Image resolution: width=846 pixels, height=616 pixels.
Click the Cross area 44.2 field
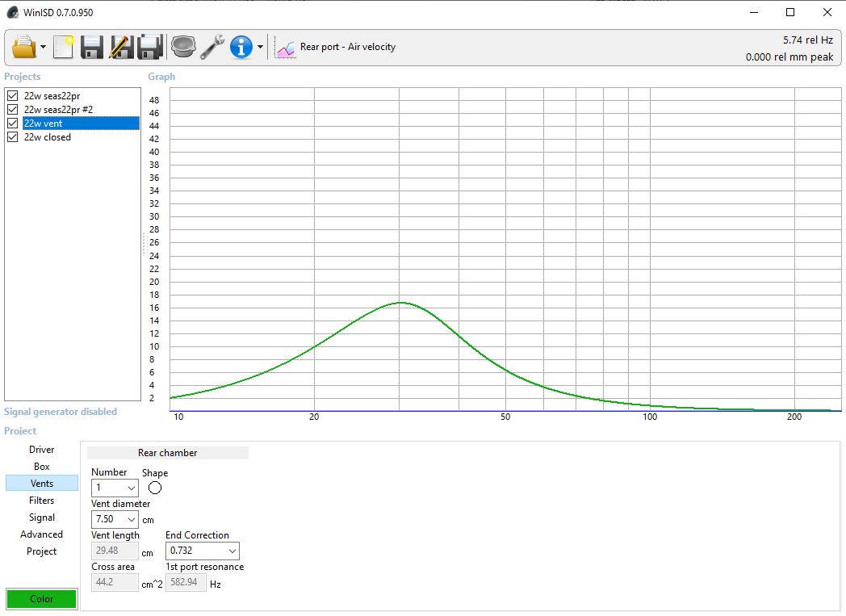tap(115, 582)
